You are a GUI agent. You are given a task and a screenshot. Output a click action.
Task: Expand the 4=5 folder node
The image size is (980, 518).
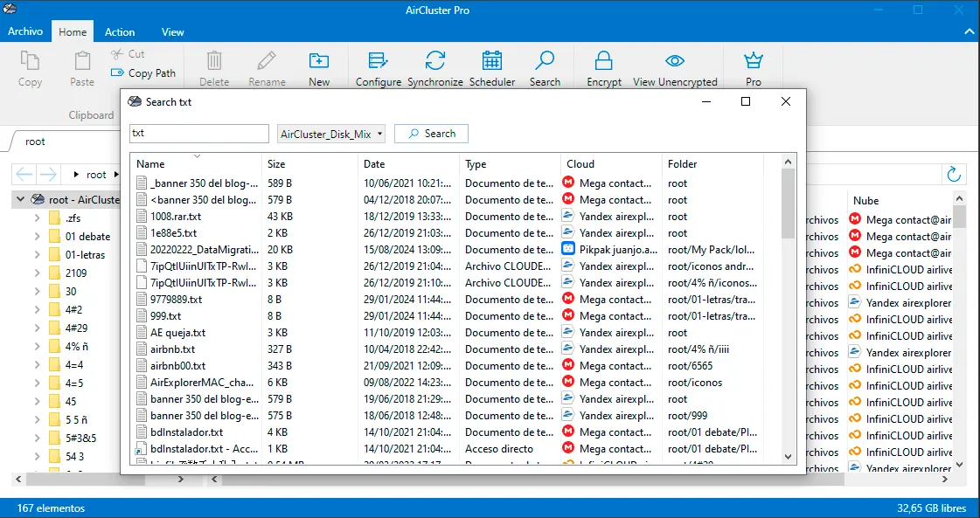tap(37, 383)
